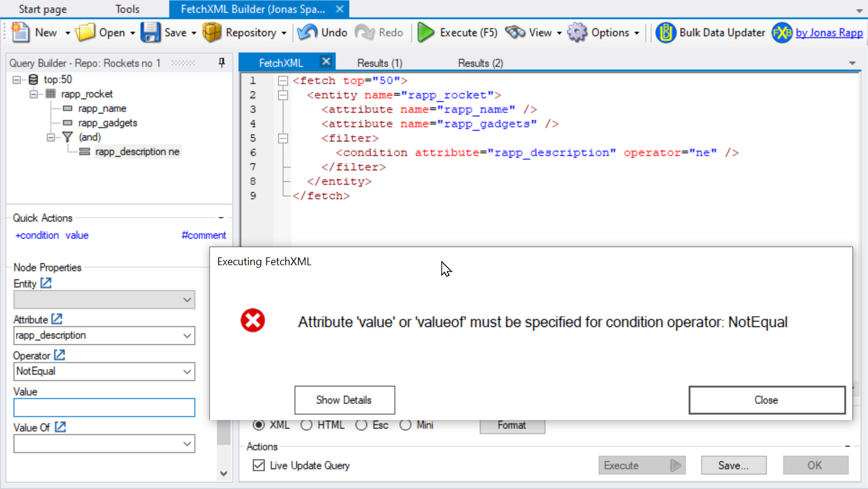Select the HTML radio button
Image resolution: width=868 pixels, height=489 pixels.
pos(307,425)
